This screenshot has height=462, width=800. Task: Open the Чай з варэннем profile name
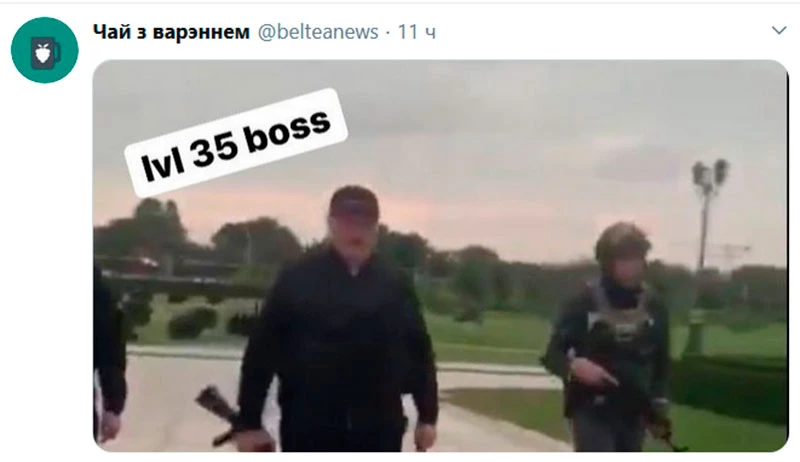coord(171,32)
